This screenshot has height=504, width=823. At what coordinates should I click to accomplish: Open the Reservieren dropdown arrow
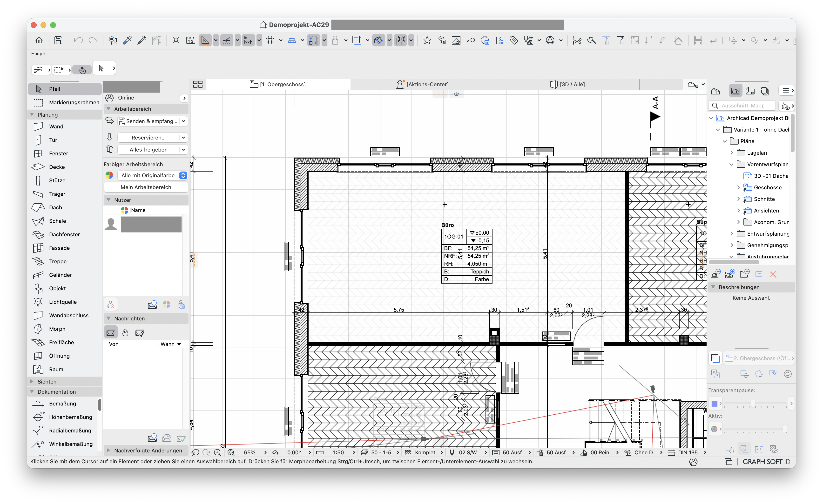point(183,138)
